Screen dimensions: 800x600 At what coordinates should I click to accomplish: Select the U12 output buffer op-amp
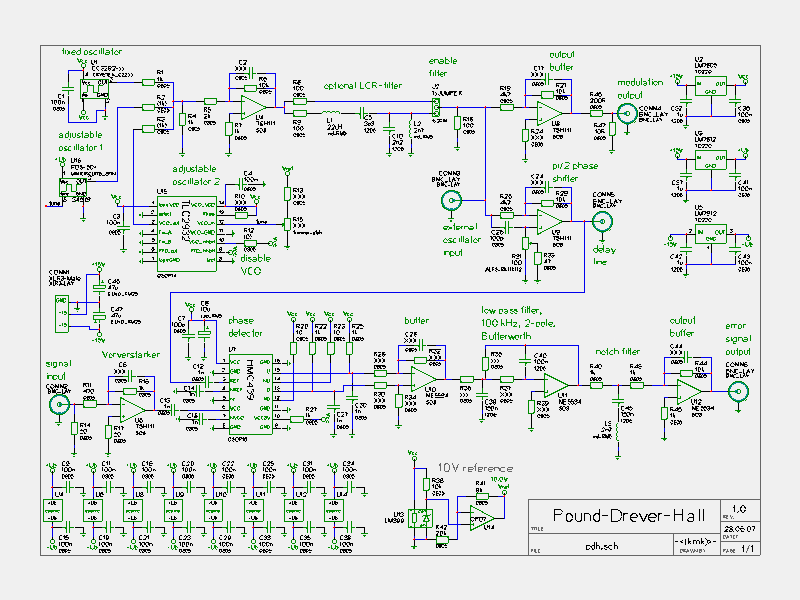pos(689,392)
